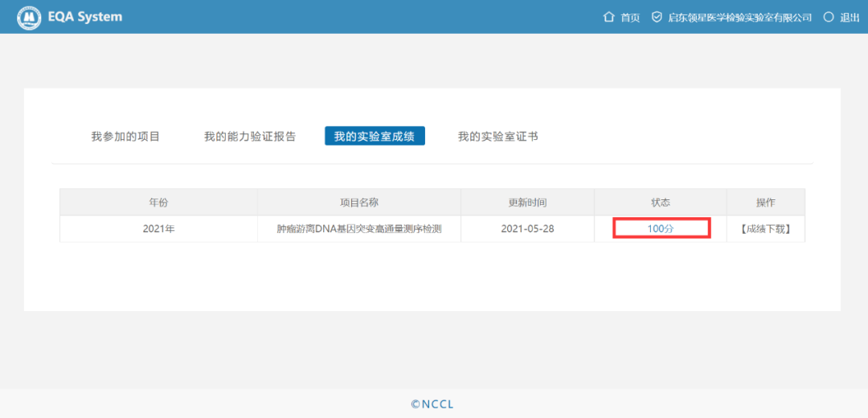
Task: Click the 项目名称 column header
Action: tap(358, 203)
